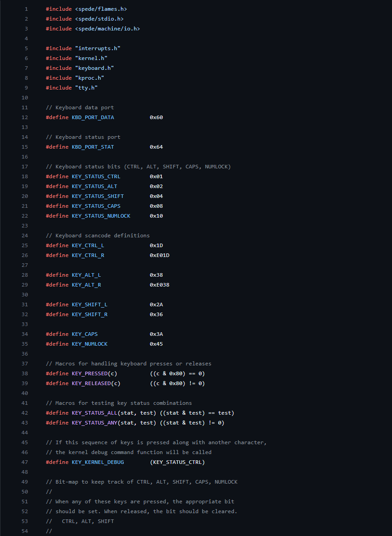Select the hex value 0x64 on KBD_PORT_STAT
This screenshot has height=536, width=392.
coord(156,146)
